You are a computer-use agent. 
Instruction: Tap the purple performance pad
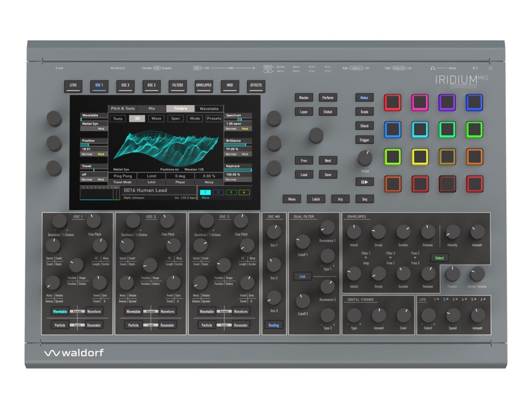coord(447,102)
